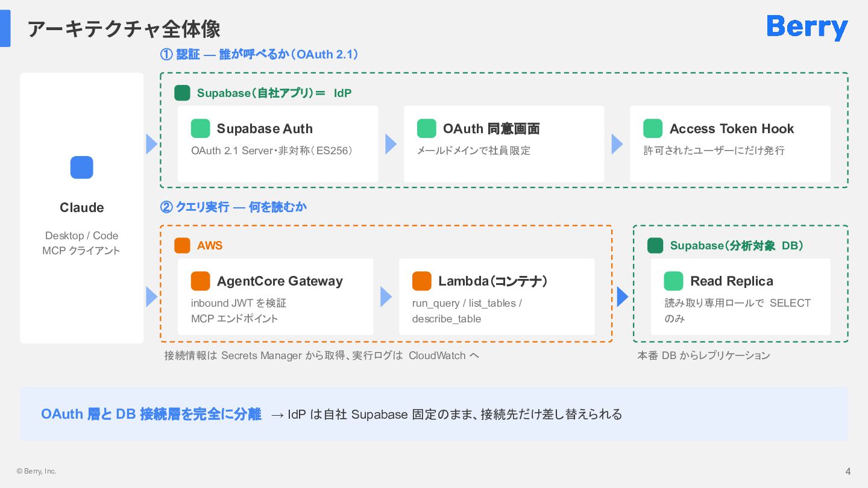The image size is (868, 488).
Task: Click the © Berry, Inc. copyright footer
Action: pos(36,471)
